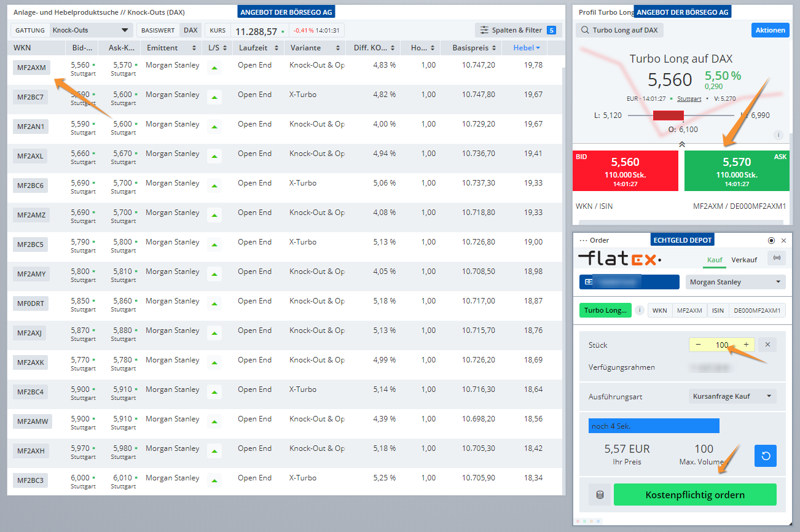Sort the table by L/S column
The image size is (800, 532).
pos(217,48)
